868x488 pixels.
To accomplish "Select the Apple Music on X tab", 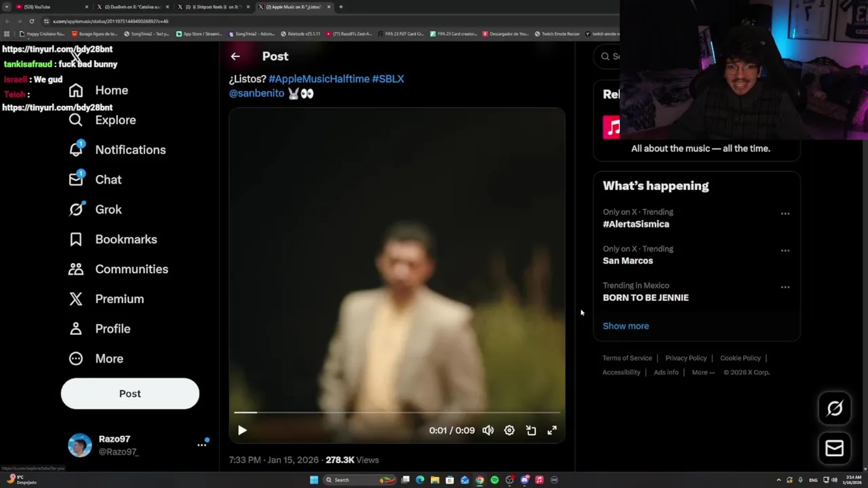I will pos(294,7).
